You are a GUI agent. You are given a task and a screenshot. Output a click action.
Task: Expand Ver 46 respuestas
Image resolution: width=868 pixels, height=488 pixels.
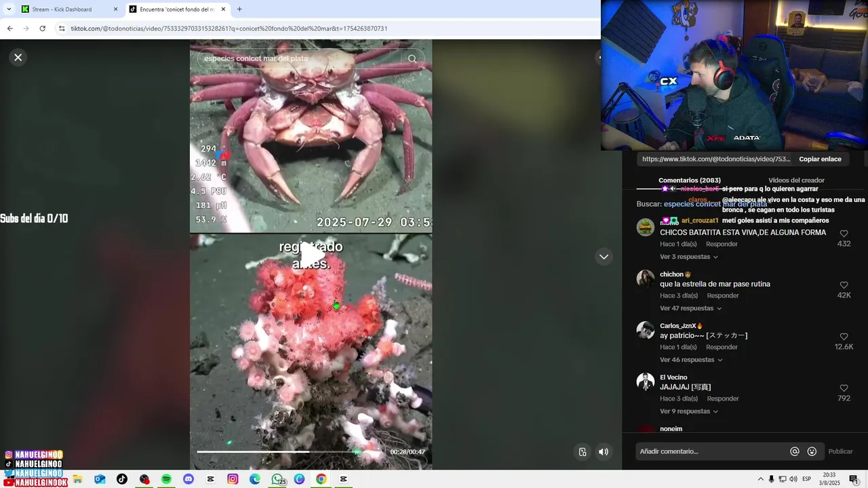(691, 360)
